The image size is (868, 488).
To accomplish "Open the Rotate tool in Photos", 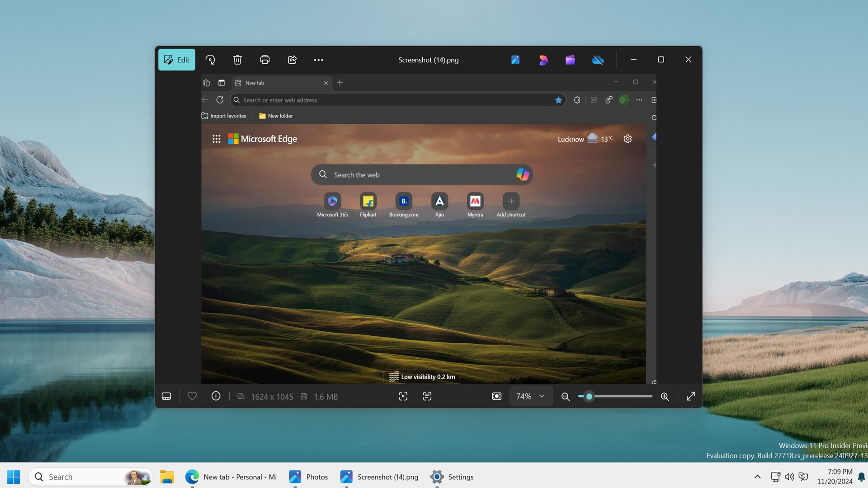I will pyautogui.click(x=210, y=59).
